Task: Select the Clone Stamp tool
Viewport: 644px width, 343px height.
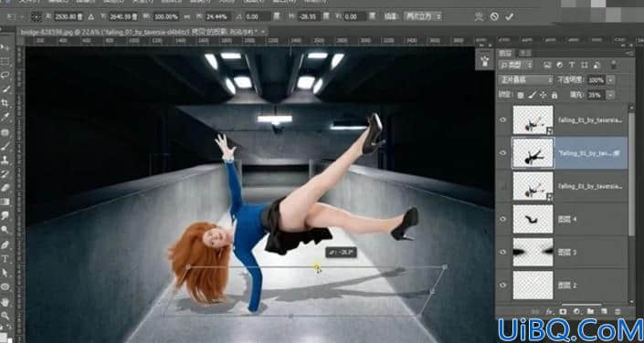Action: [x=5, y=160]
